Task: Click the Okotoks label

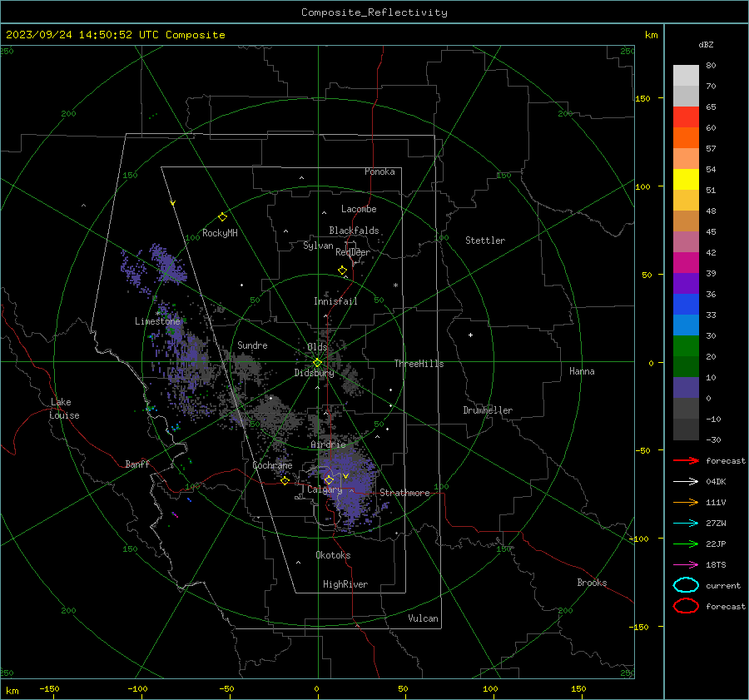Action: click(x=333, y=555)
